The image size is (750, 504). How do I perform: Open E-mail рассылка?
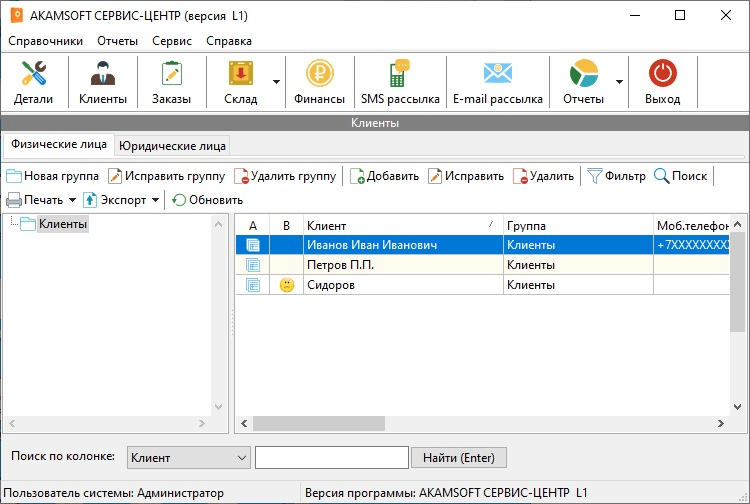click(497, 82)
